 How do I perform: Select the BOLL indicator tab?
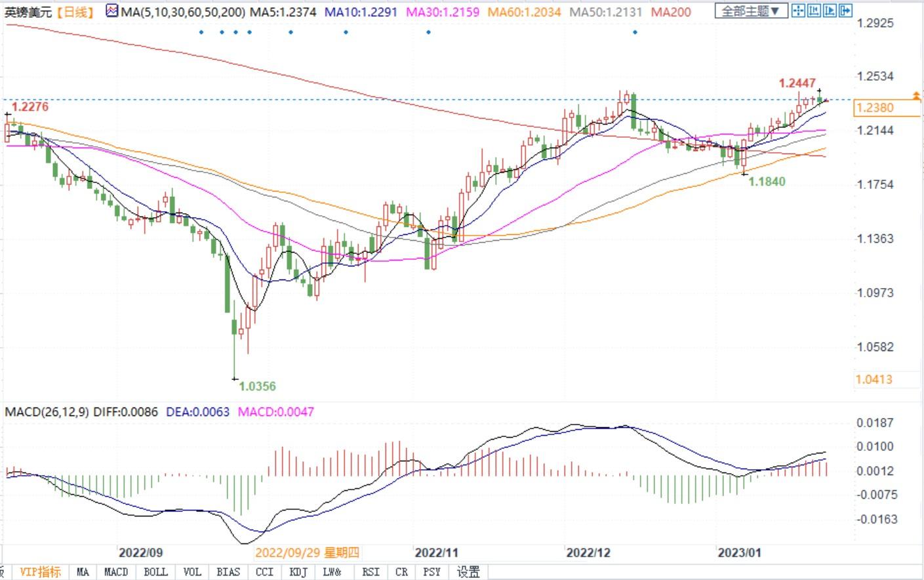pos(155,572)
